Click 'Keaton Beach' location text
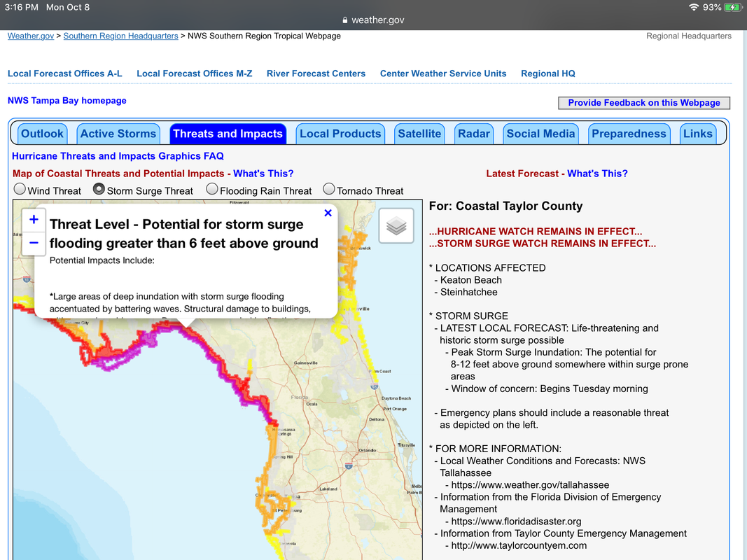 click(470, 280)
